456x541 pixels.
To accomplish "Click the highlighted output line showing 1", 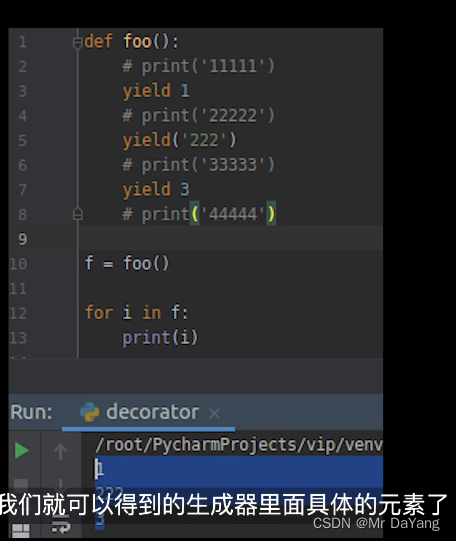I will click(x=239, y=469).
